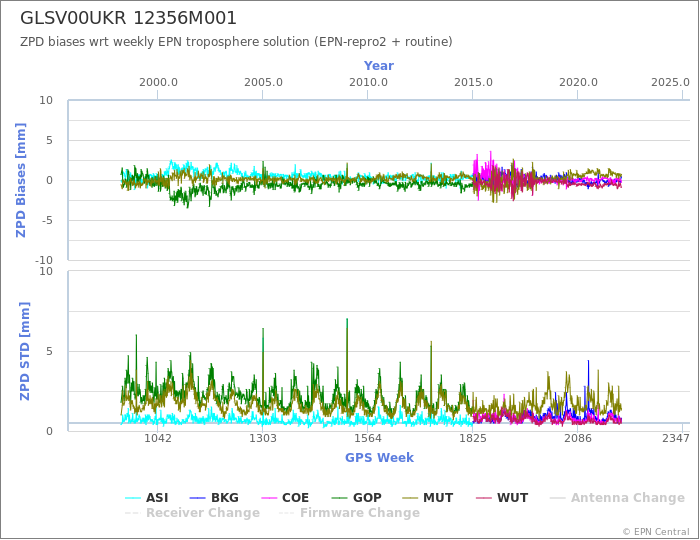Click the ZPD STD [mm] axis label
This screenshot has width=700, height=540.
[25, 351]
